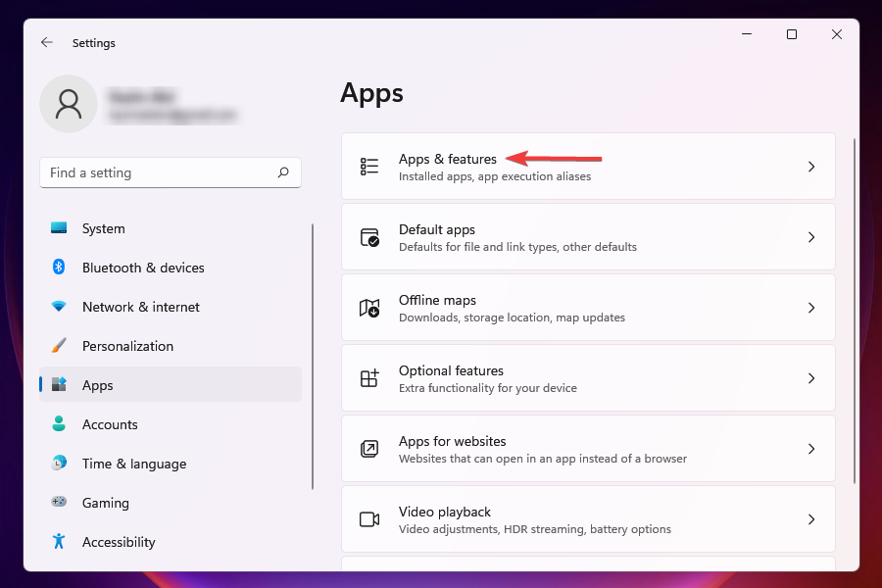Image resolution: width=882 pixels, height=588 pixels.
Task: Click the Personalization paintbrush icon
Action: [59, 346]
